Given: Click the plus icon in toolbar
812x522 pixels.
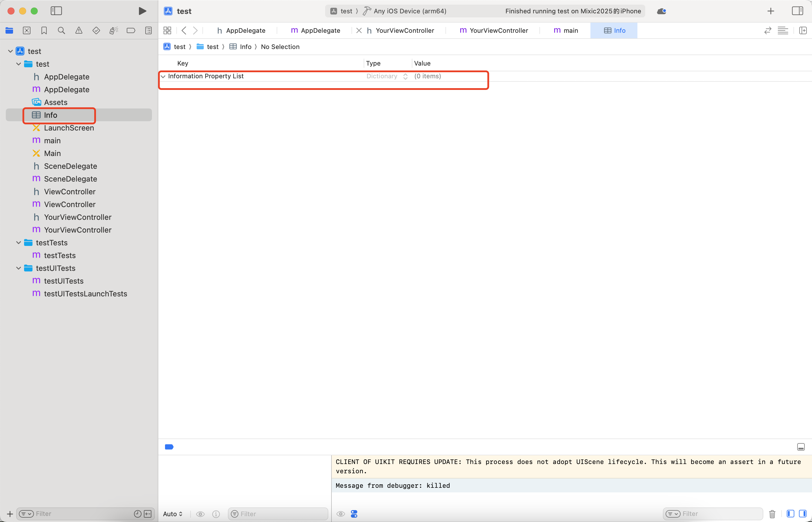Looking at the screenshot, I should tap(771, 11).
